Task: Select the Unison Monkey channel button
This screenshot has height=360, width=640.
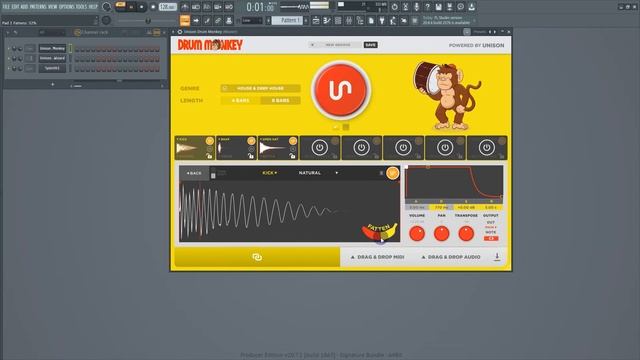Action: pos(52,49)
